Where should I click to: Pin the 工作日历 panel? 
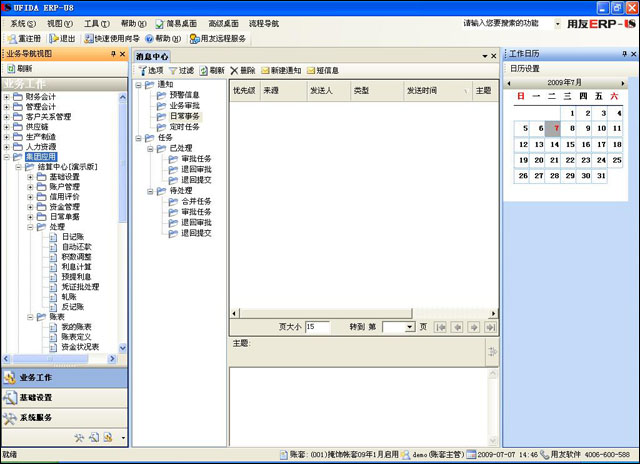(624, 54)
